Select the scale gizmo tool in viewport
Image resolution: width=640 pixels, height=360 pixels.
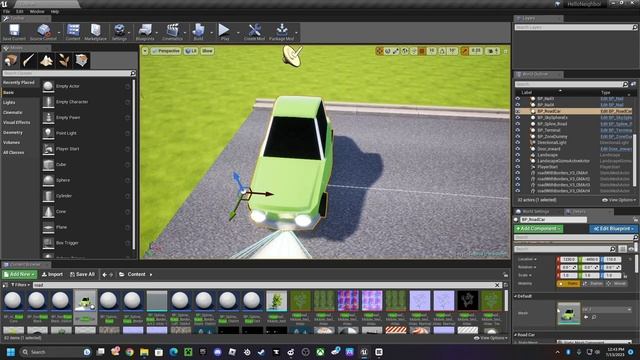pyautogui.click(x=396, y=51)
